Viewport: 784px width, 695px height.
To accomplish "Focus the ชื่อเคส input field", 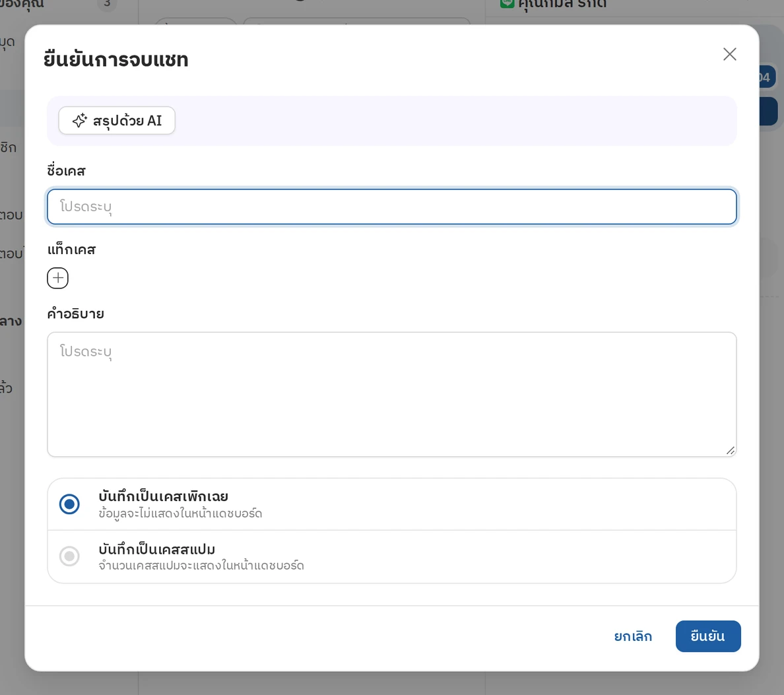I will click(x=391, y=207).
